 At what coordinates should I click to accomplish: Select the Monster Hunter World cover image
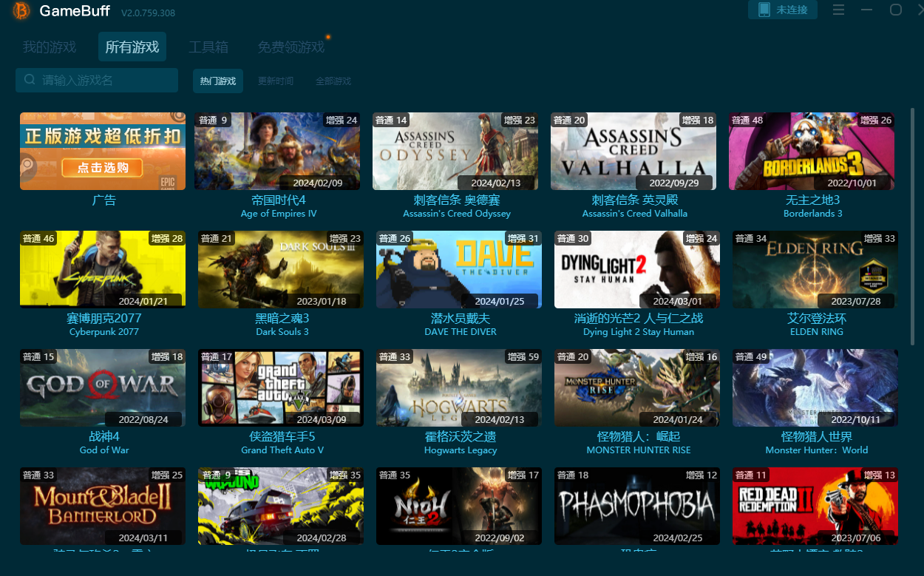click(x=815, y=388)
